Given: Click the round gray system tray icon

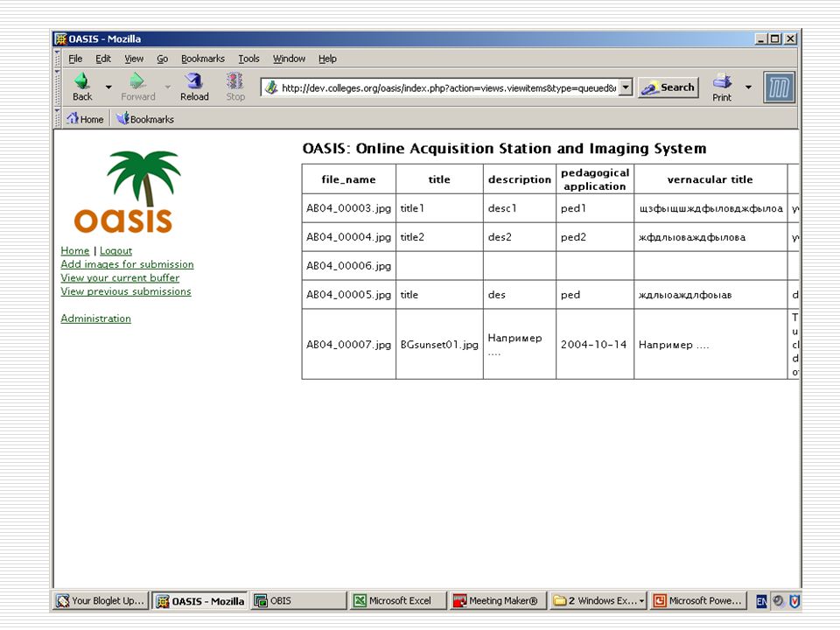Looking at the screenshot, I should click(x=778, y=601).
